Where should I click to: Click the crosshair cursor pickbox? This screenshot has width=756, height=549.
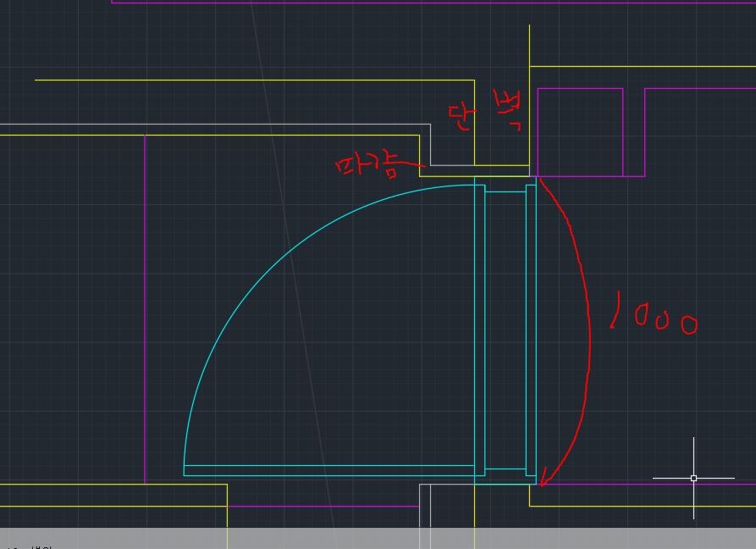[x=693, y=478]
